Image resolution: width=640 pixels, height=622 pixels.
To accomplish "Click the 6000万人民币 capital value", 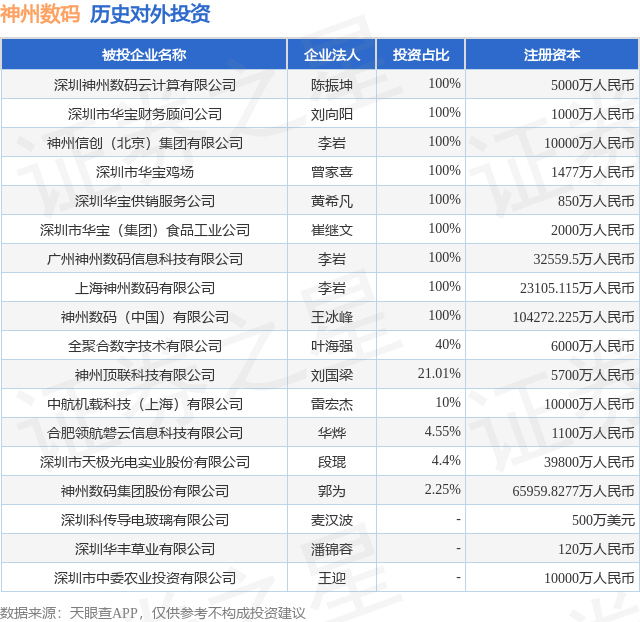I will [593, 346].
